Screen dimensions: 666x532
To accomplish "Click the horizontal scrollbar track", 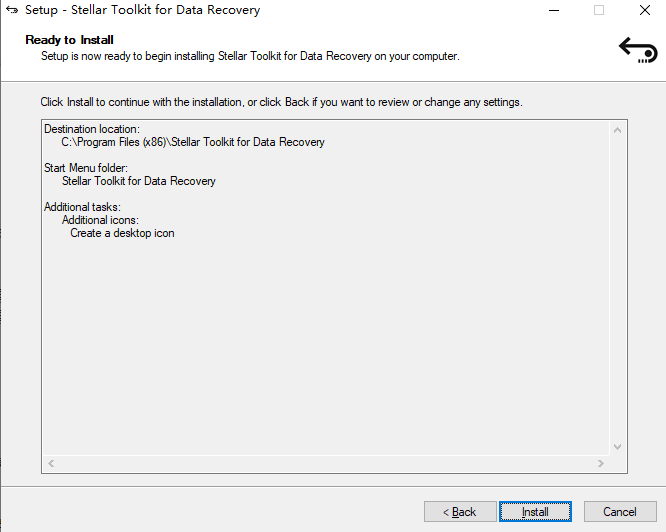I will coord(325,464).
